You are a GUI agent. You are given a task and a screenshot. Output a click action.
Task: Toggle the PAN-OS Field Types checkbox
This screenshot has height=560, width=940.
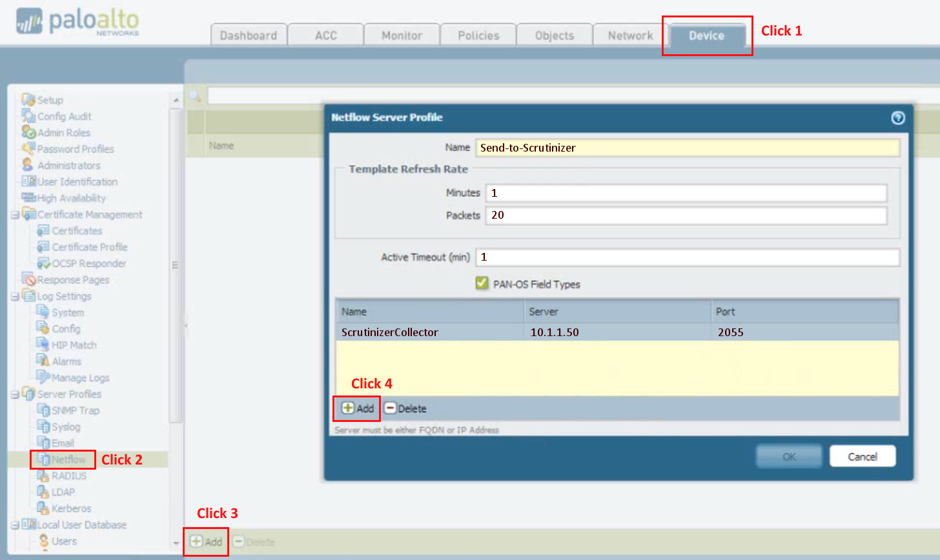(x=482, y=283)
